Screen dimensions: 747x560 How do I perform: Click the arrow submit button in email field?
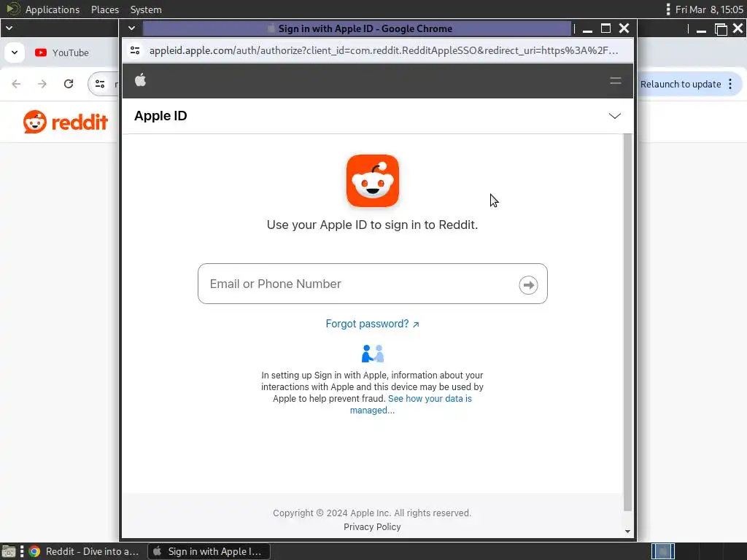528,285
